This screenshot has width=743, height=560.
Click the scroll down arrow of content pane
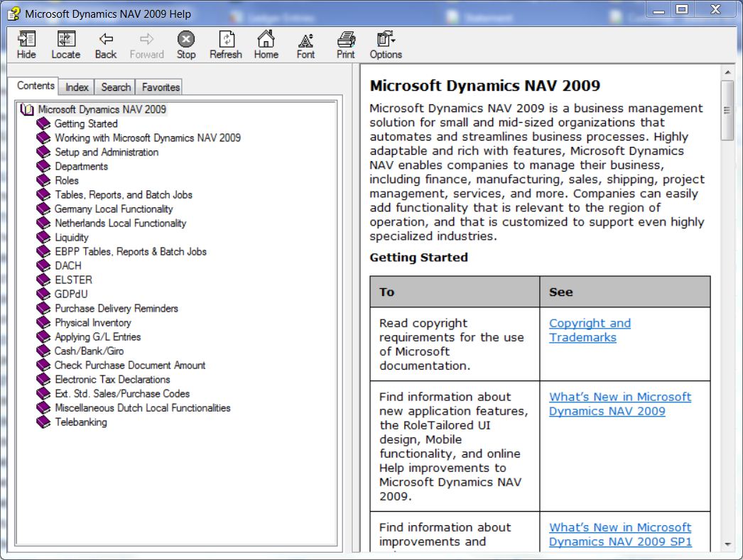coord(727,544)
